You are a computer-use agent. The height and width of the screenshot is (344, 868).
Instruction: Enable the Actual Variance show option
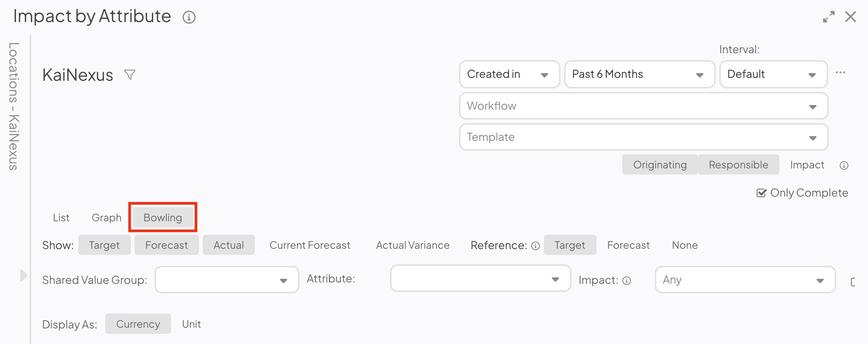click(413, 245)
